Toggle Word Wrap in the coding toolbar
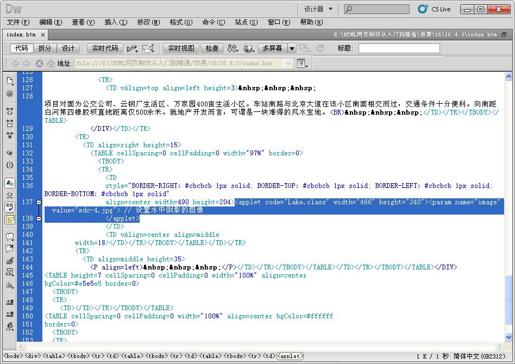The width and height of the screenshot is (515, 364). [x=10, y=207]
